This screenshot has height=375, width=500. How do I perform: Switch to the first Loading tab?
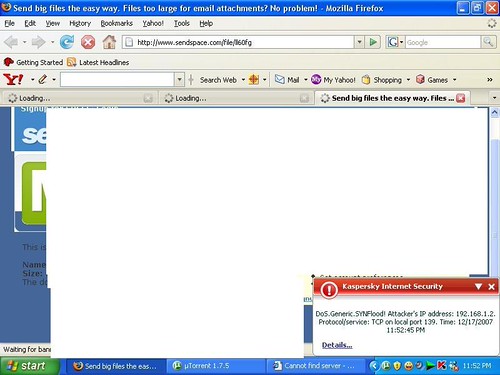(x=79, y=98)
